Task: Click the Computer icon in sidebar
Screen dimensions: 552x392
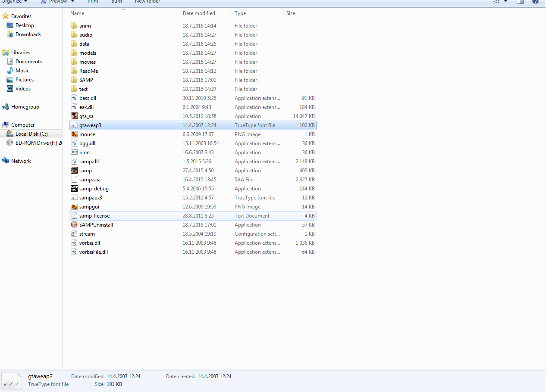Action: [x=6, y=125]
